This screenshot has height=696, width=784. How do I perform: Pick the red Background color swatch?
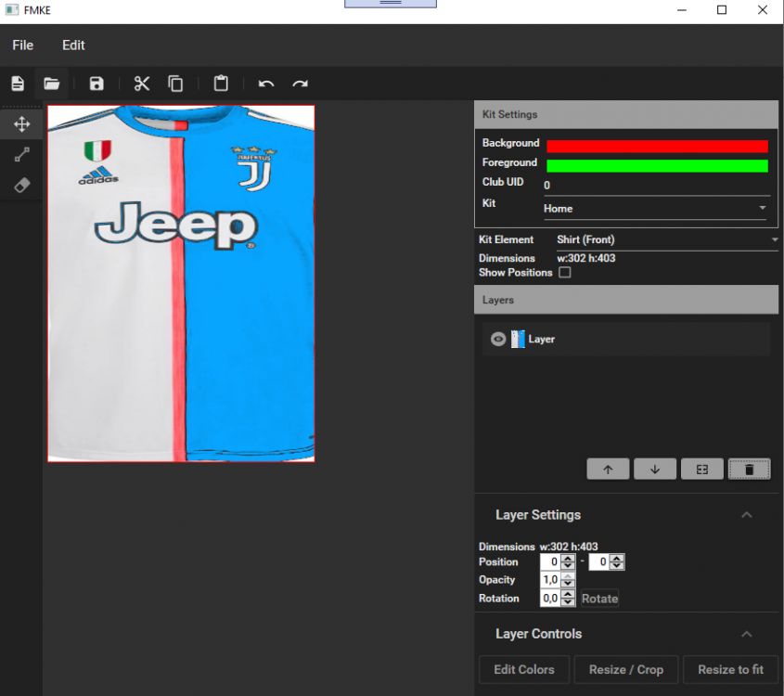[657, 146]
